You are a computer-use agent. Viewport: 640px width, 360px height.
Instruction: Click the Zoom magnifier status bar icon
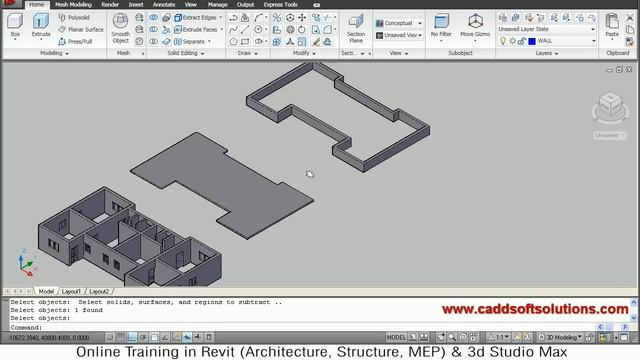pos(452,337)
